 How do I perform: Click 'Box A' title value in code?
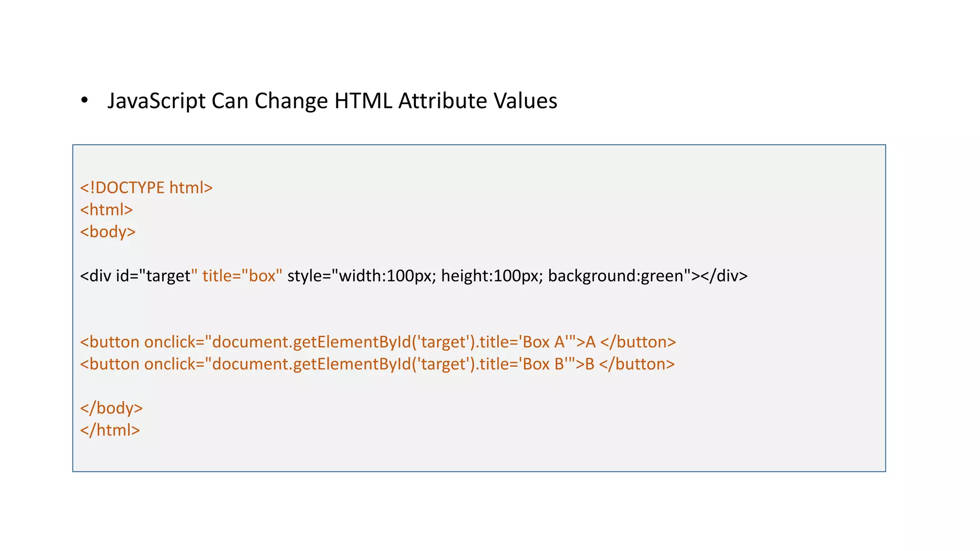click(545, 342)
